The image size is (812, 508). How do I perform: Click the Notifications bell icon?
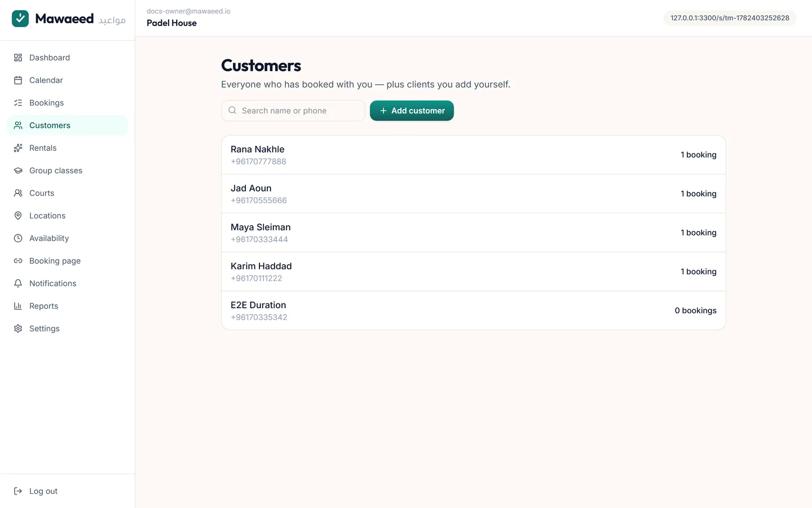[x=18, y=283]
